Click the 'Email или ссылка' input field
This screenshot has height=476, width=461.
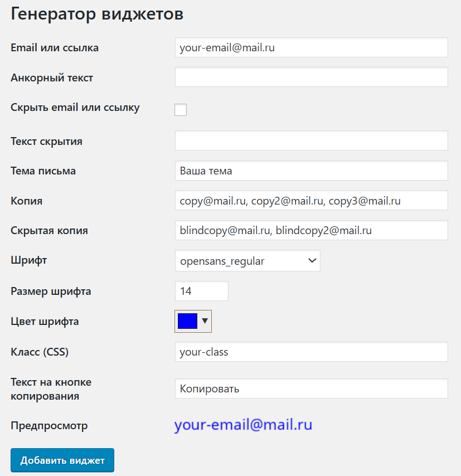311,47
